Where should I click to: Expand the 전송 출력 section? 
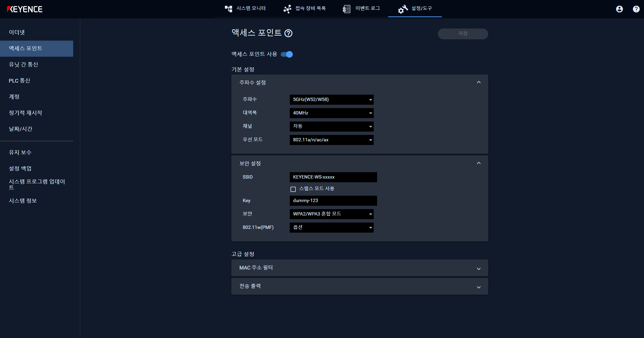(478, 287)
